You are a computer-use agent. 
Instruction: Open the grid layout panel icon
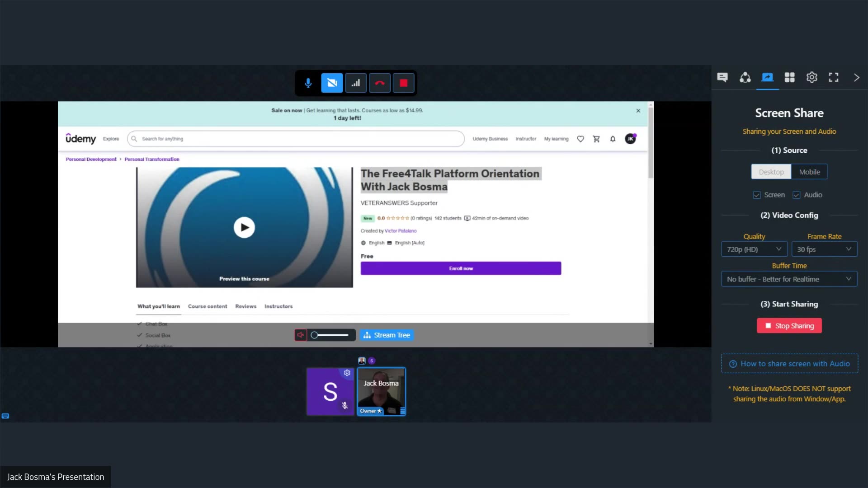(789, 77)
